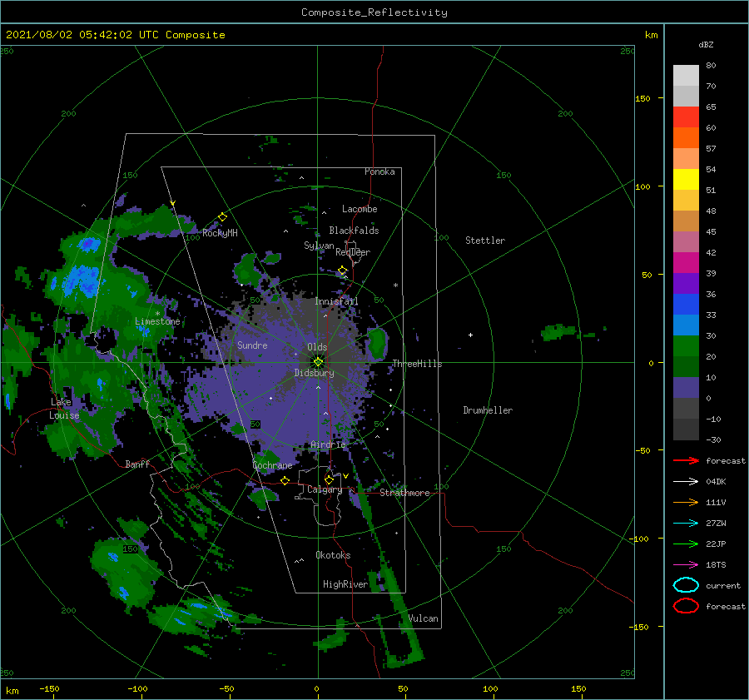Click the slate purple 10-0 dBZ swatch
Viewport: 749px width, 700px height.
tap(686, 388)
